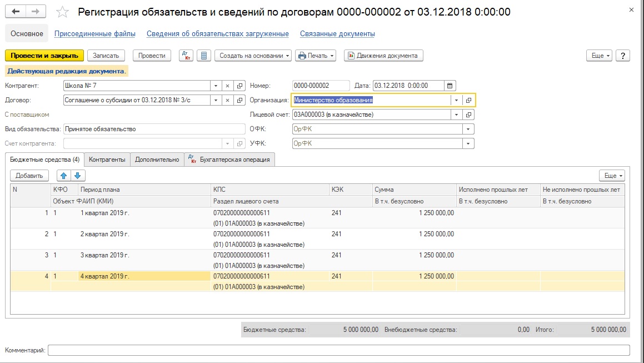Show Дт/Кт accounting entries icon in toolbar
This screenshot has width=644, height=363.
(x=186, y=56)
